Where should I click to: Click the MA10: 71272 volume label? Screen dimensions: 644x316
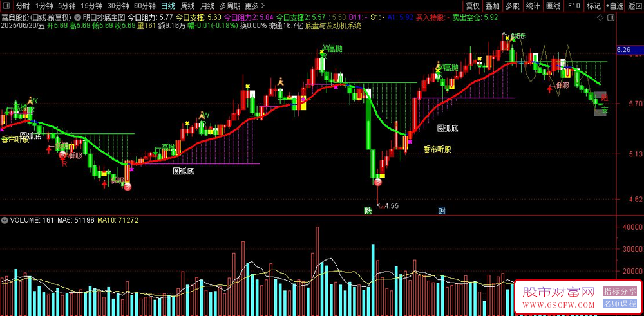point(118,220)
